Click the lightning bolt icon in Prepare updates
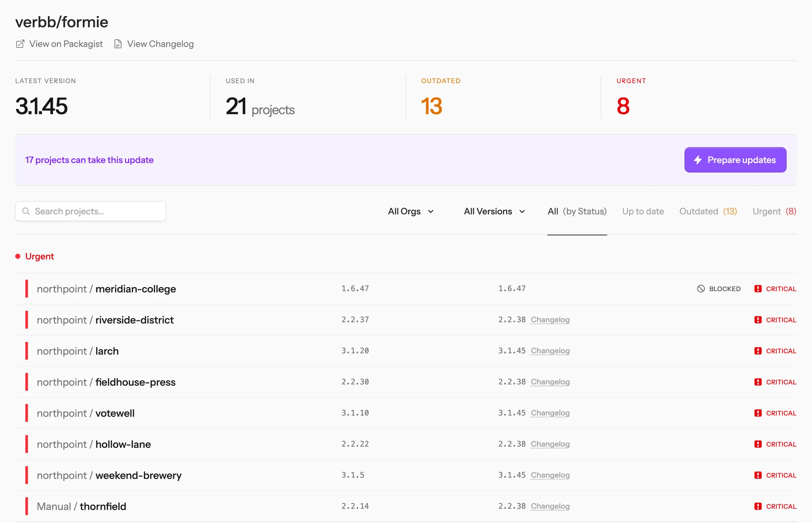The width and height of the screenshot is (812, 523). tap(698, 160)
